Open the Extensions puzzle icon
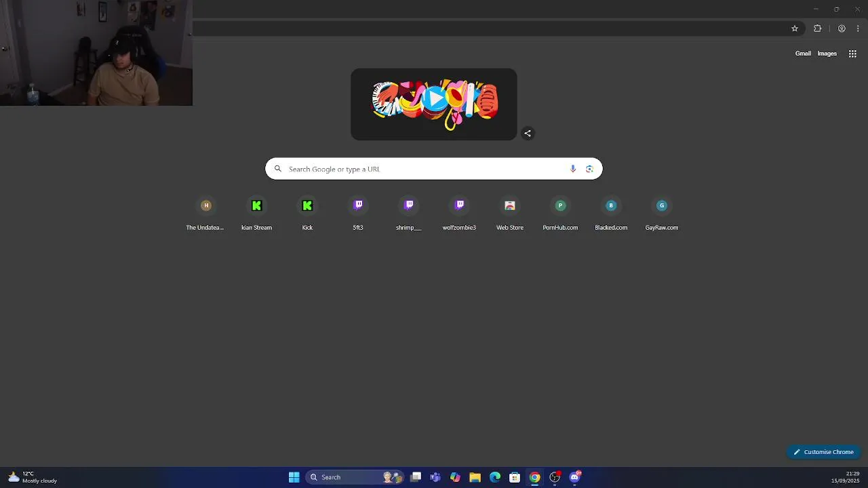The width and height of the screenshot is (868, 488). pos(817,28)
